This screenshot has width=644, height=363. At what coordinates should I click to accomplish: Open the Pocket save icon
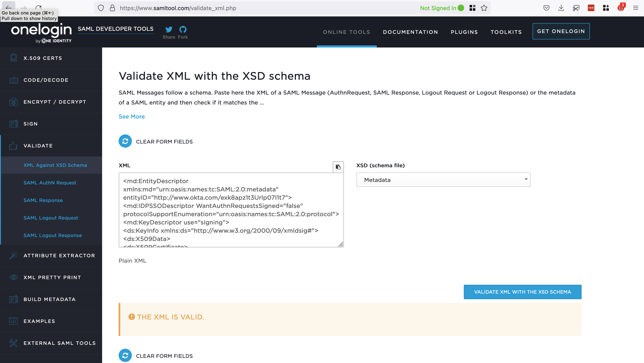(546, 8)
